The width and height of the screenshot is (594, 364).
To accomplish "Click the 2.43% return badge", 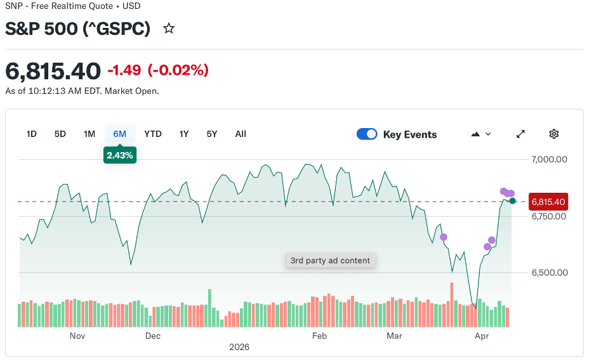I will tap(119, 155).
